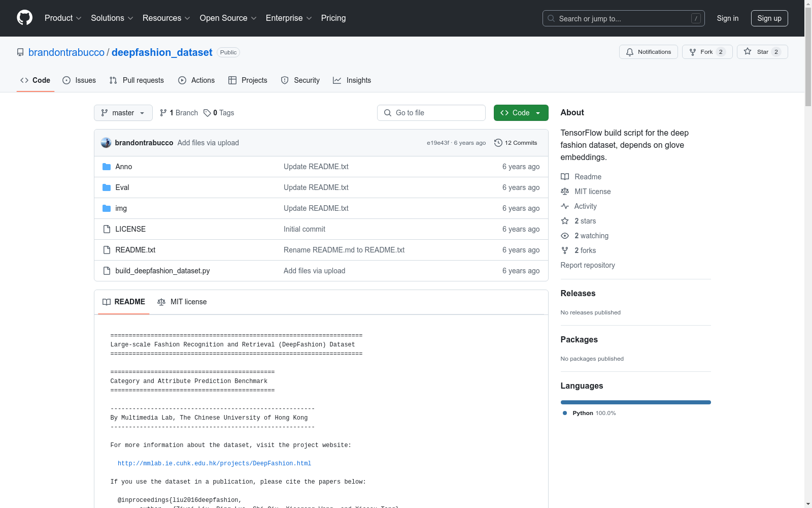The image size is (812, 508).
Task: Open the DeepFashion project website URL
Action: click(x=215, y=463)
